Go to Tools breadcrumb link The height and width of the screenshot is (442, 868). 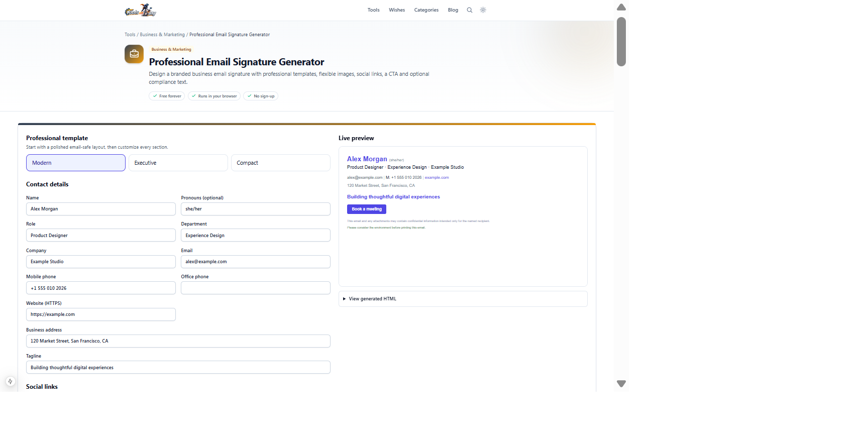coord(130,35)
